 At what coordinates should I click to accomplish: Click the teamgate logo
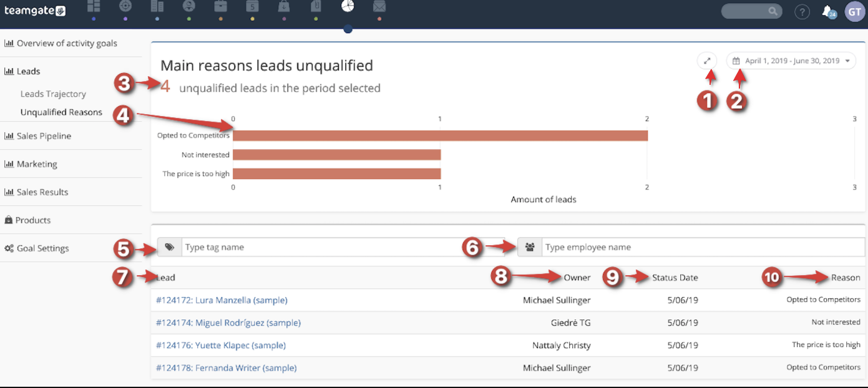click(x=35, y=11)
